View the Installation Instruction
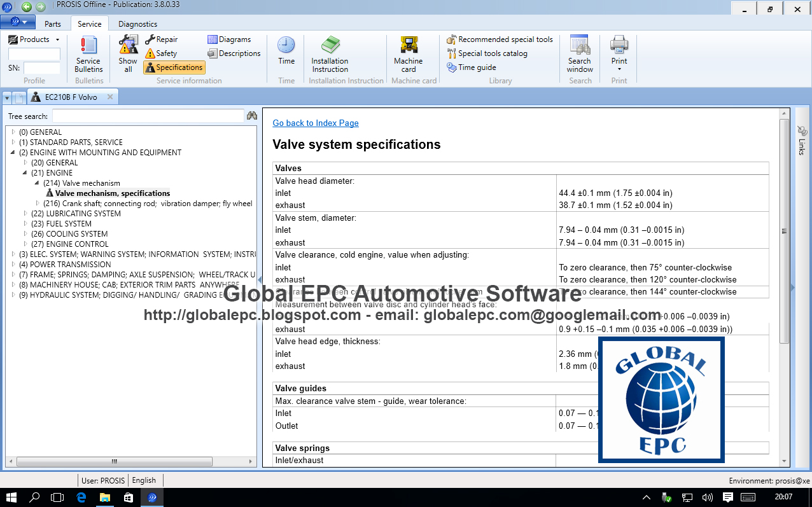Screen dimensions: 812x507 [329, 54]
